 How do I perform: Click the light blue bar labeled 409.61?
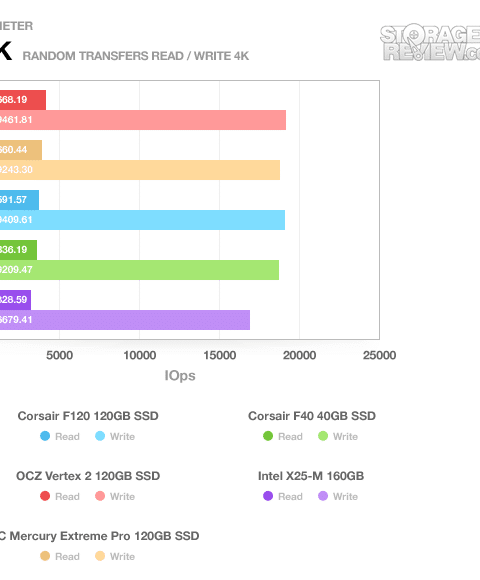[142, 220]
